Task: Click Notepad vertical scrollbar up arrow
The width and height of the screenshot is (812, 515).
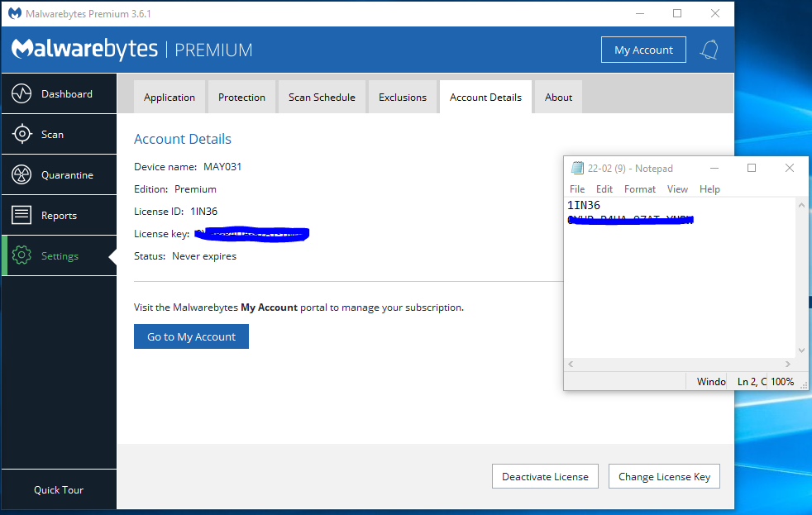Action: pyautogui.click(x=801, y=205)
